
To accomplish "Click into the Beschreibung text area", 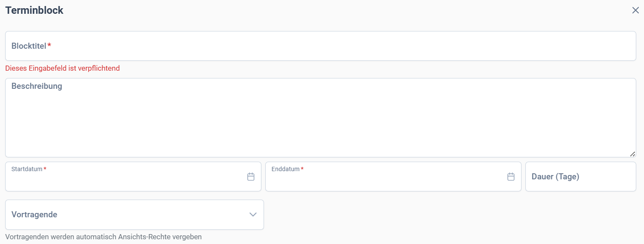I will tap(320, 118).
